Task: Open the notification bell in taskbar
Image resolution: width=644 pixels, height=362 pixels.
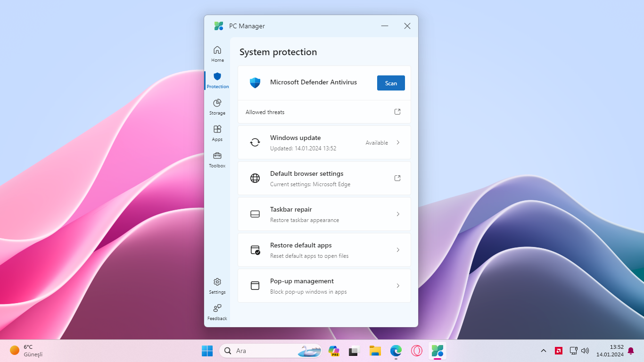Action: (x=631, y=351)
